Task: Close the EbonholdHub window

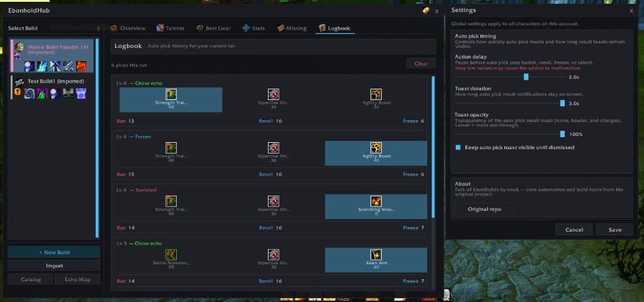Action: (x=436, y=11)
